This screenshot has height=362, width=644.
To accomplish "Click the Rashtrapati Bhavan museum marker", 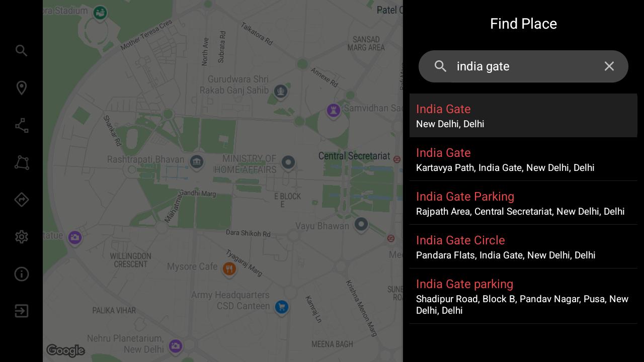I will (x=196, y=162).
